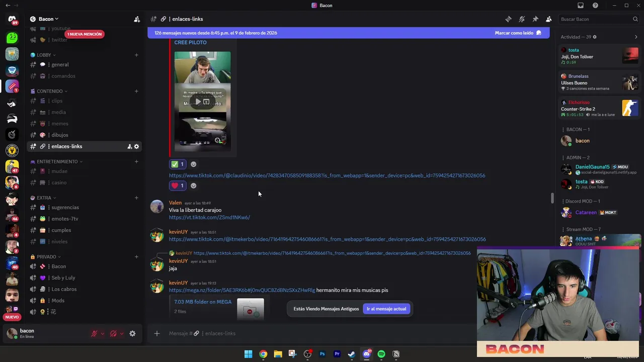Select green blob server icon

click(x=12, y=37)
